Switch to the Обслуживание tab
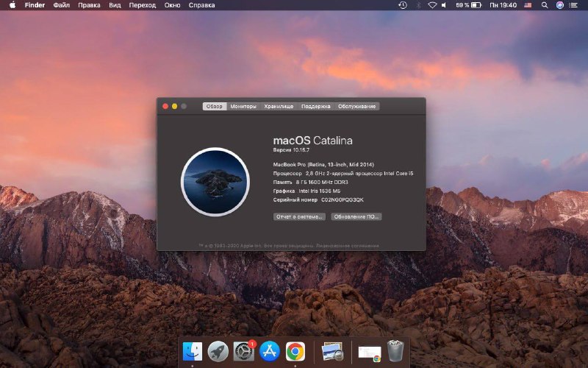 (x=357, y=106)
